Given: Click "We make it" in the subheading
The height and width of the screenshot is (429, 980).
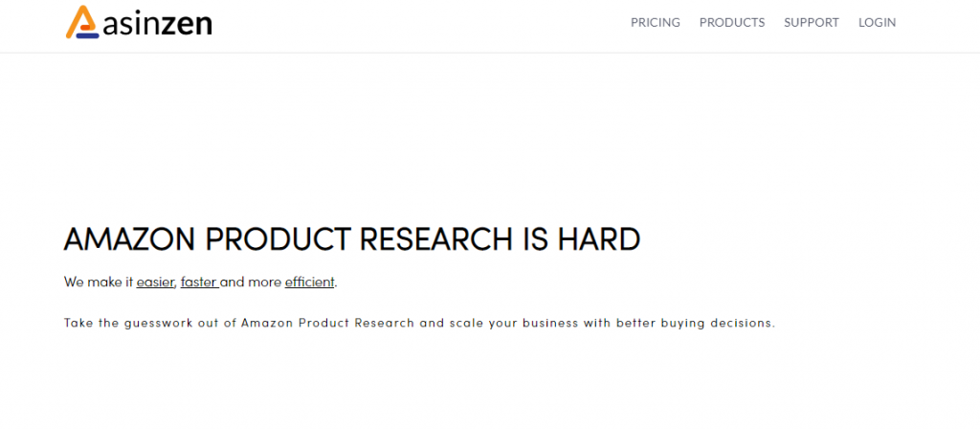Looking at the screenshot, I should click(99, 282).
